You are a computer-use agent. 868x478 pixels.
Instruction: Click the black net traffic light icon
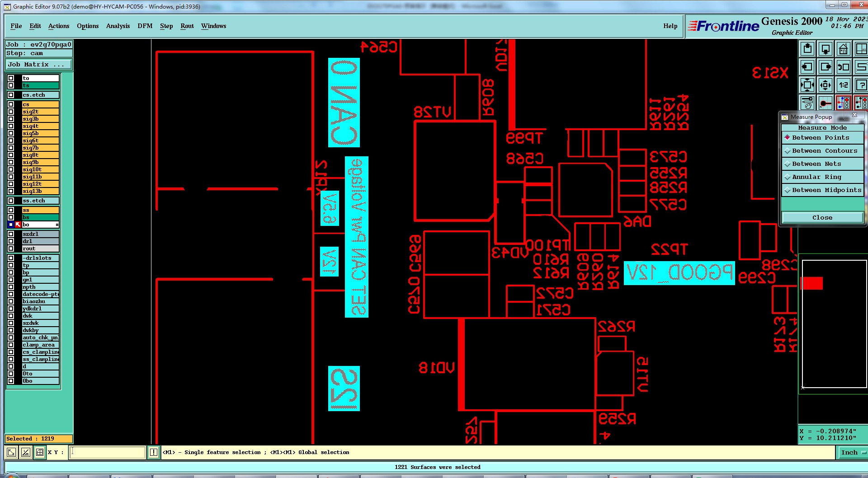(x=861, y=103)
